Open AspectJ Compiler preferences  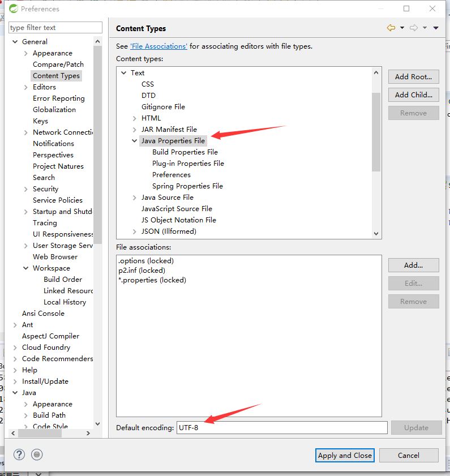tap(50, 336)
